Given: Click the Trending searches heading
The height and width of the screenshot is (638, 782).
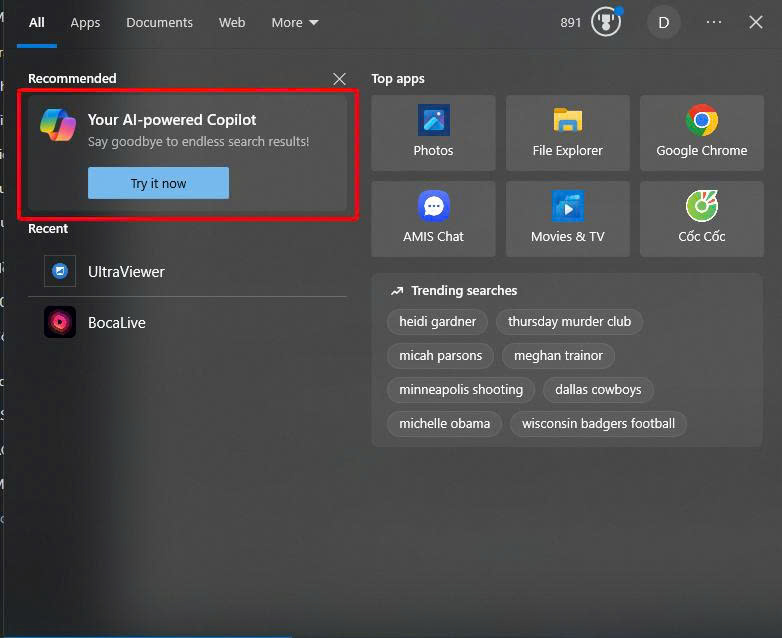Looking at the screenshot, I should pyautogui.click(x=464, y=290).
